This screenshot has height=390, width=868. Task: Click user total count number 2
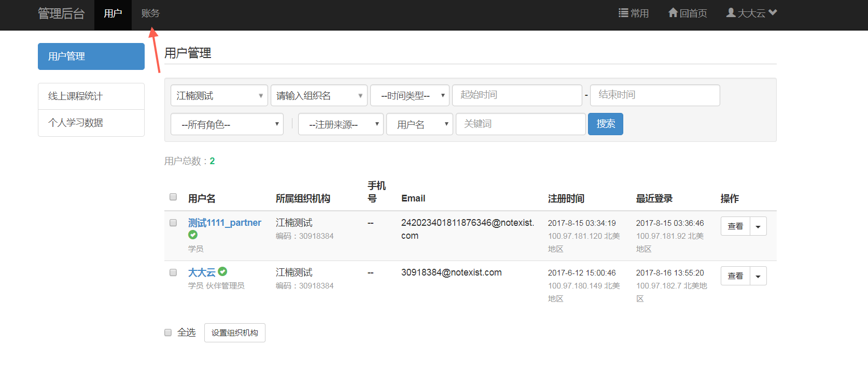(x=212, y=161)
